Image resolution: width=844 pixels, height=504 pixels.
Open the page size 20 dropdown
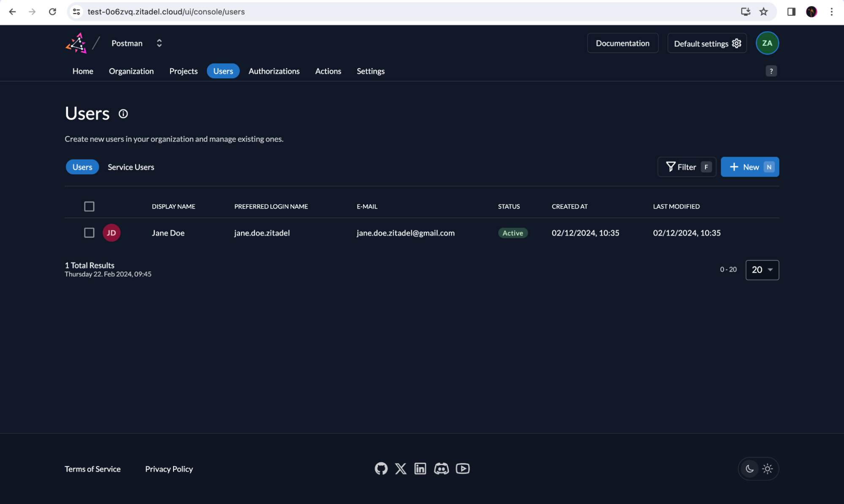coord(762,270)
